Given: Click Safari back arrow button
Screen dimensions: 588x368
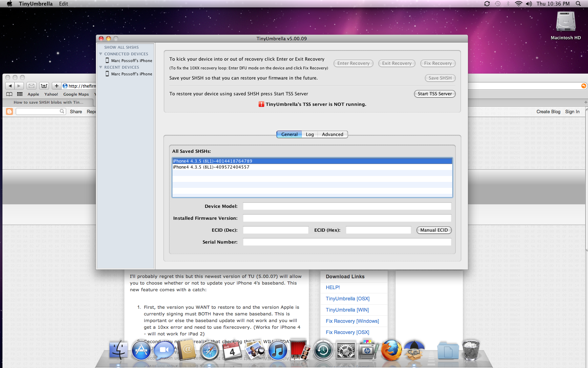Looking at the screenshot, I should (10, 86).
